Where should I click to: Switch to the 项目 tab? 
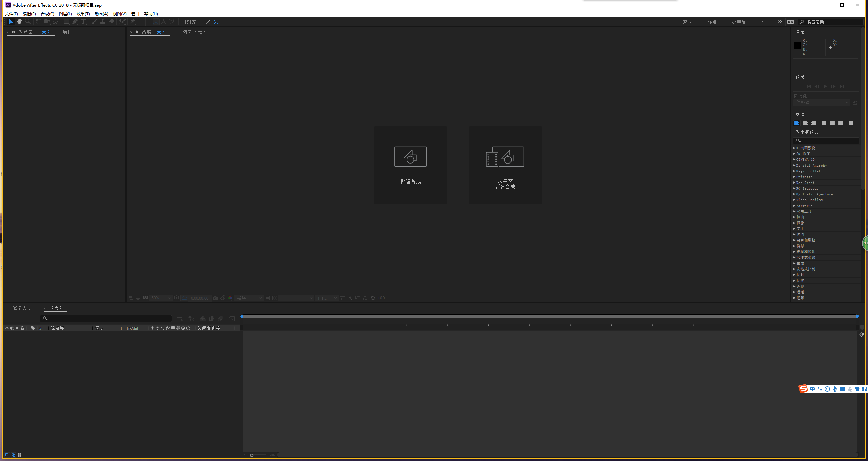click(67, 32)
